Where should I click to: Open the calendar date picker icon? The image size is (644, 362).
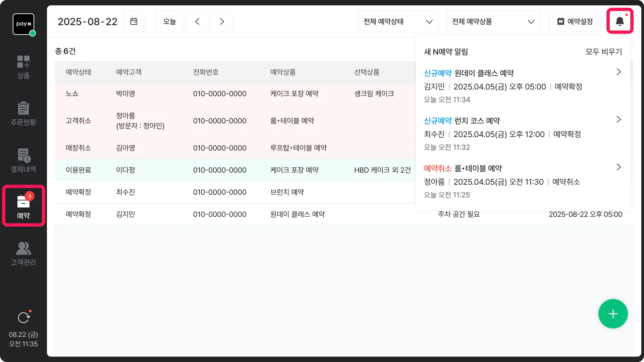tap(134, 21)
